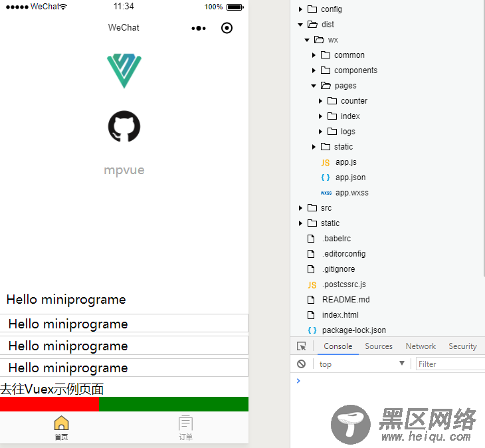Viewport: 485px width, 448px height.
Task: Click the first bordered Hello miniprograme input
Action: [x=124, y=323]
